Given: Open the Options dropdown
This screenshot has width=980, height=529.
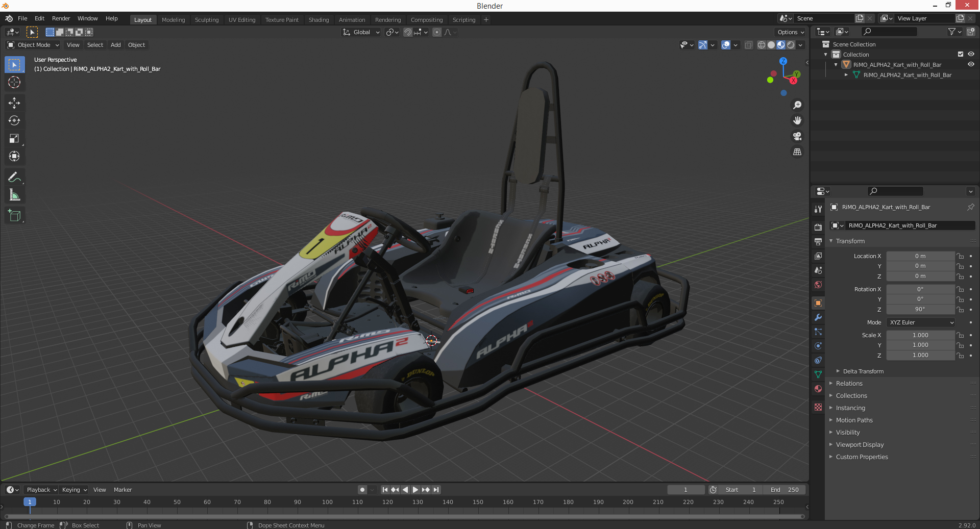Looking at the screenshot, I should pyautogui.click(x=791, y=32).
